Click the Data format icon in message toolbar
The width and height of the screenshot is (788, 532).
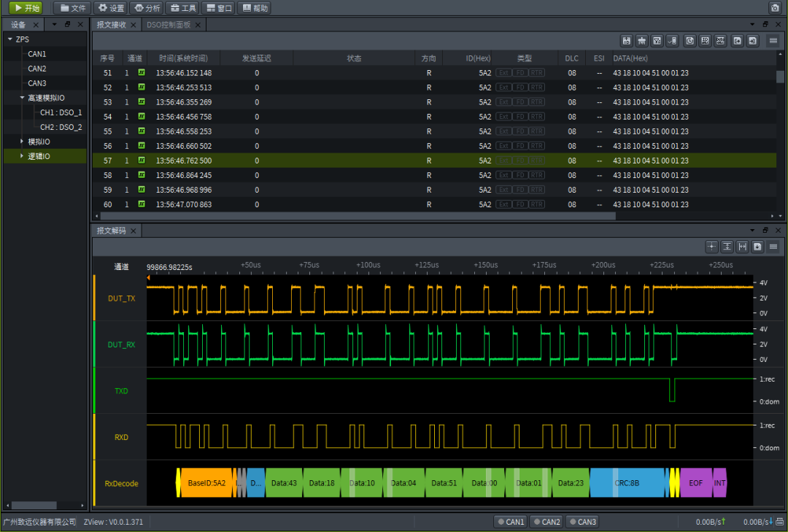click(x=720, y=41)
